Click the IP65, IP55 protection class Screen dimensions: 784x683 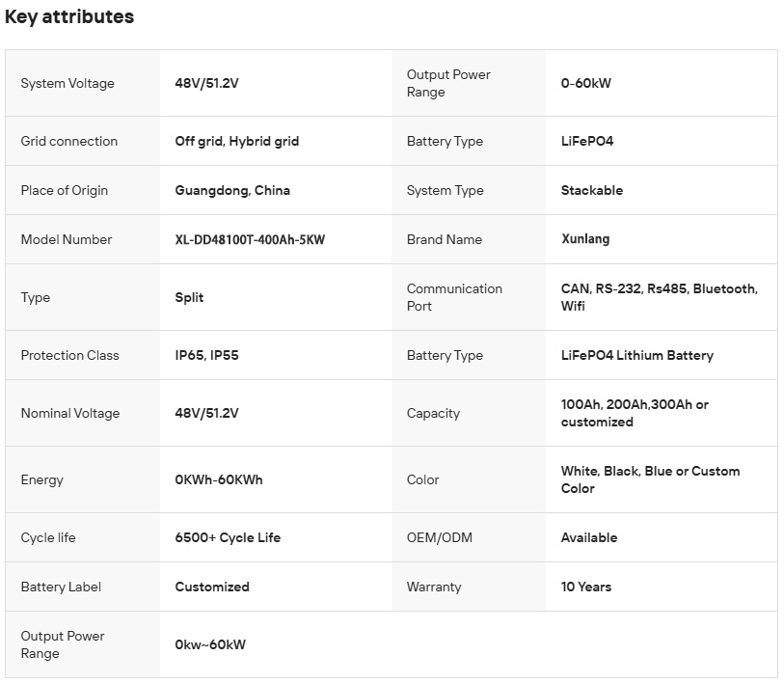[x=206, y=355]
